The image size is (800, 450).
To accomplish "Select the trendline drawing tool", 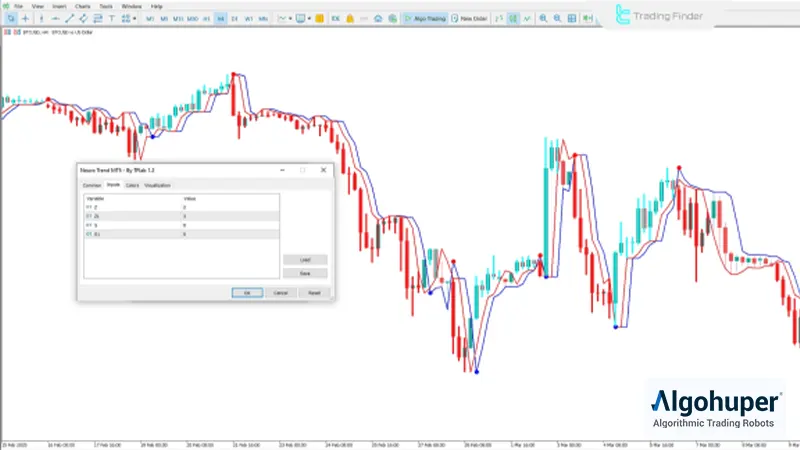I will coord(69,19).
